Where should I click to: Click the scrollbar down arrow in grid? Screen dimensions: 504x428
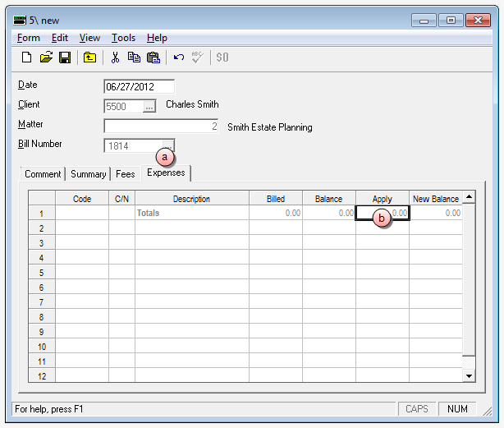[469, 376]
